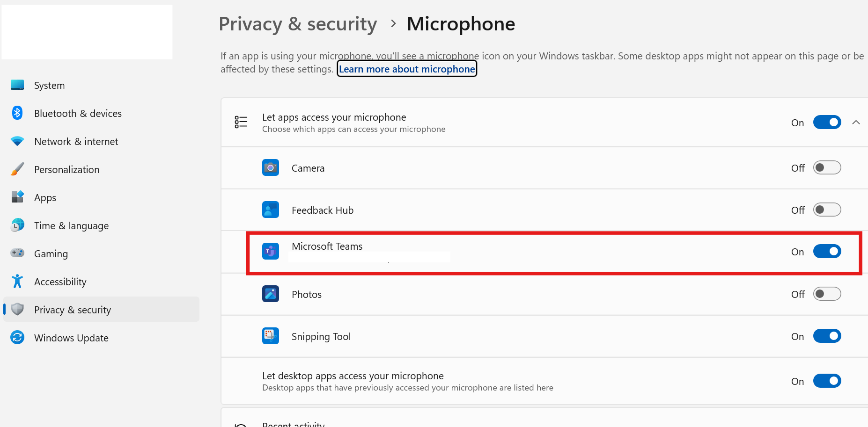This screenshot has width=868, height=427.
Task: Click the Feedback Hub app icon
Action: click(x=271, y=210)
